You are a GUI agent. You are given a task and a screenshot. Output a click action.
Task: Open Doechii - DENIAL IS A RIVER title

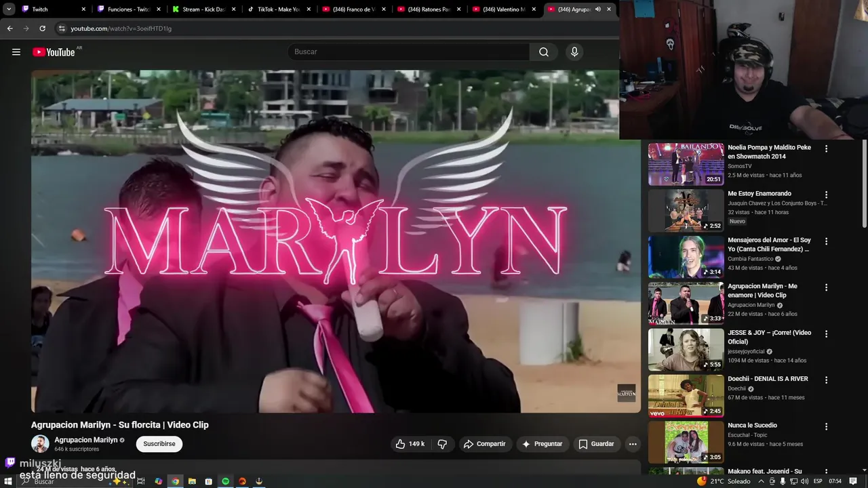768,380
